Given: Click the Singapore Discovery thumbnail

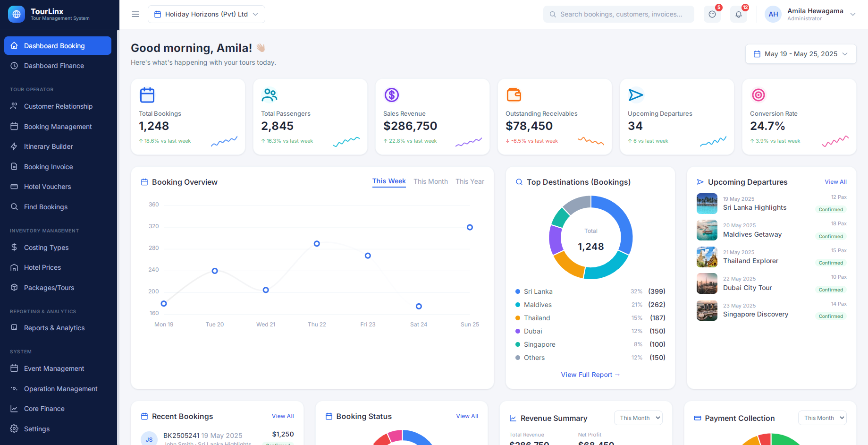Looking at the screenshot, I should 707,310.
